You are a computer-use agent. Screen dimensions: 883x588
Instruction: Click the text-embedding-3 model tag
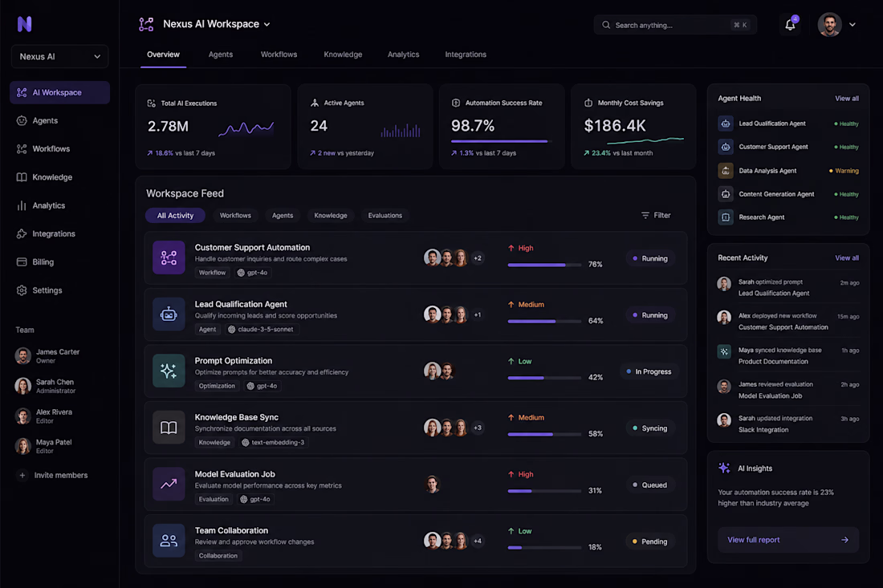(x=273, y=442)
